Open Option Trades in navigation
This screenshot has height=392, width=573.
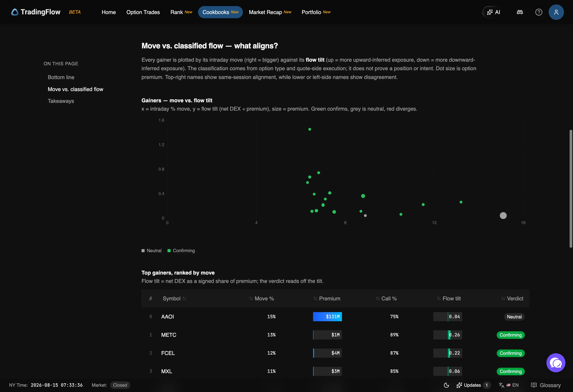click(x=143, y=12)
